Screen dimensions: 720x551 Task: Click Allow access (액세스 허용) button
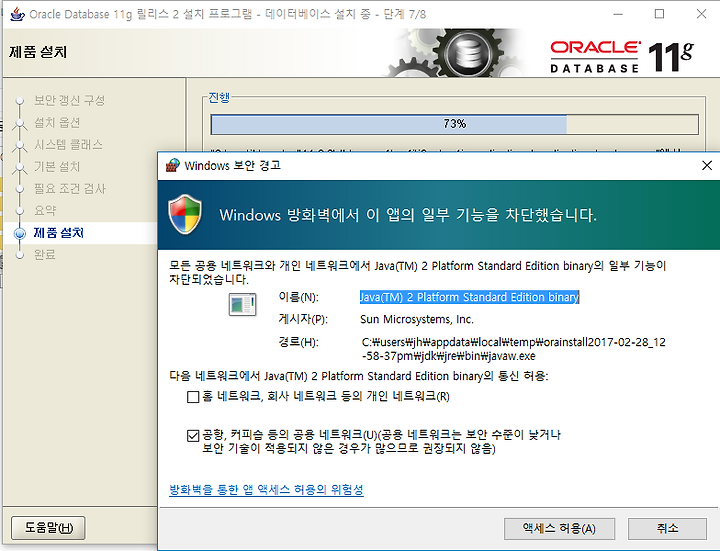[559, 529]
